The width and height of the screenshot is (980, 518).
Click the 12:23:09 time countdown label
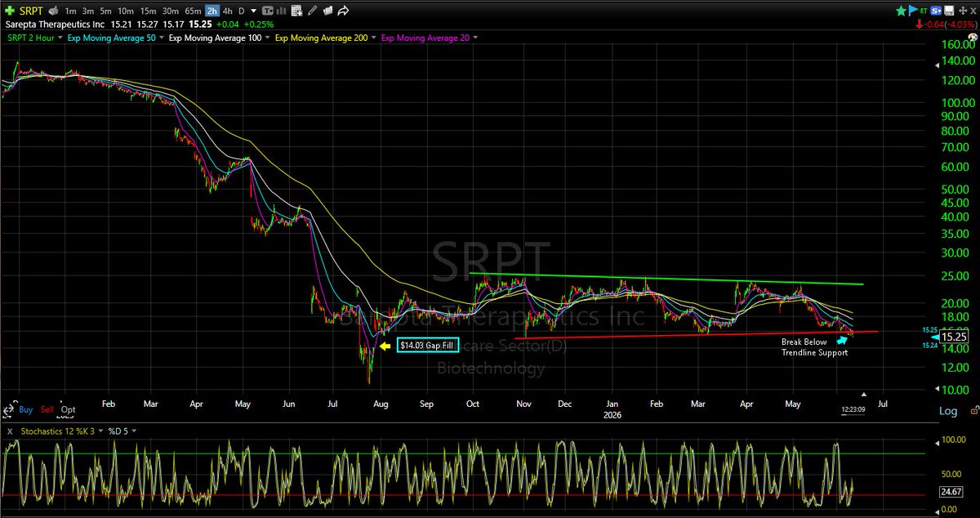[x=853, y=409]
